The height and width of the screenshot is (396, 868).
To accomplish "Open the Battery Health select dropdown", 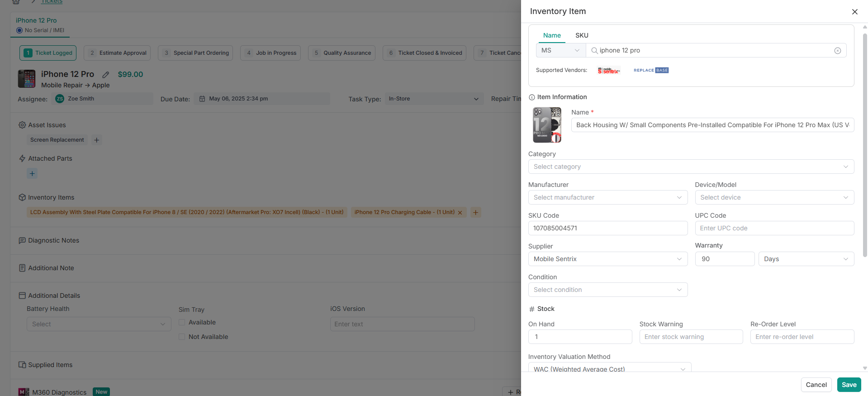I will (99, 324).
